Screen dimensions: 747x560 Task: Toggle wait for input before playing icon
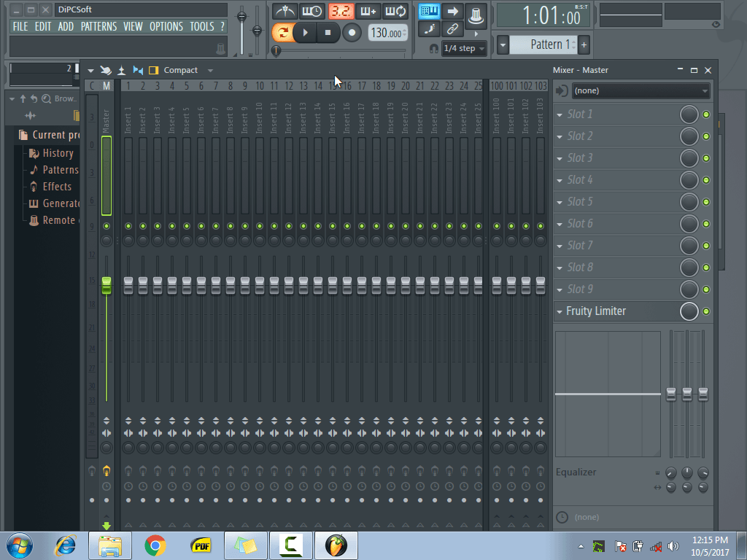[312, 11]
